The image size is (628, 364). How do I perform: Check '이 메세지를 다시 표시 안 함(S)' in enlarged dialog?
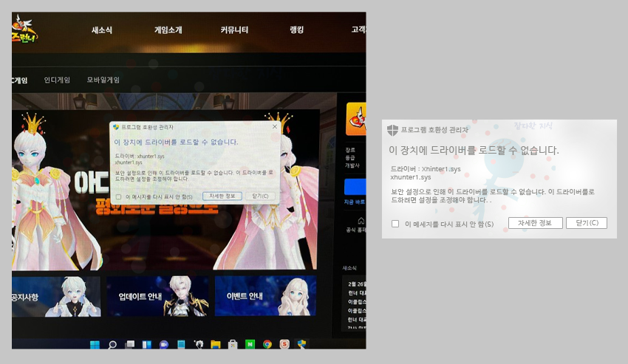395,224
